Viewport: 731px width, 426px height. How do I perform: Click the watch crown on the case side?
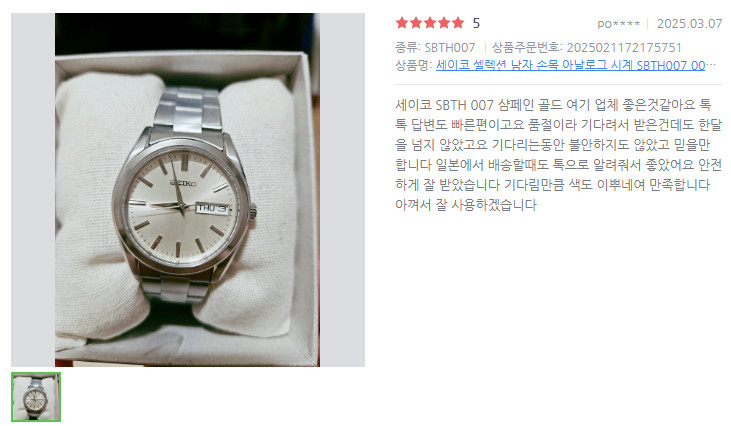pos(253,212)
